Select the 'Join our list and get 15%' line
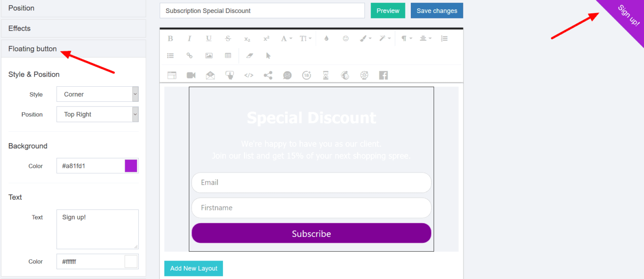 click(312, 156)
